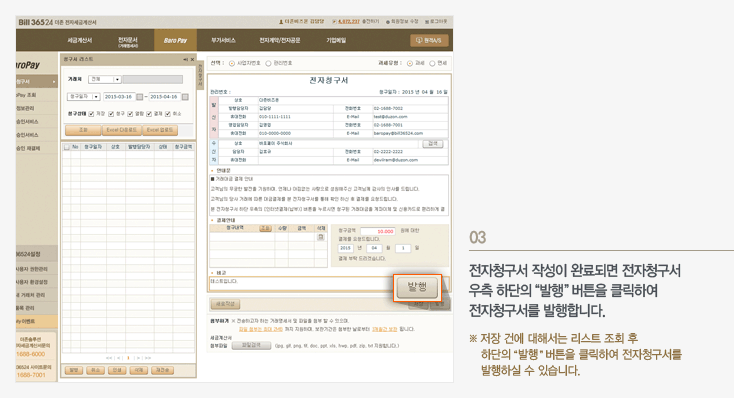This screenshot has height=398, width=734.
Task: Open the 3개월간 보관 link
Action: click(x=384, y=329)
